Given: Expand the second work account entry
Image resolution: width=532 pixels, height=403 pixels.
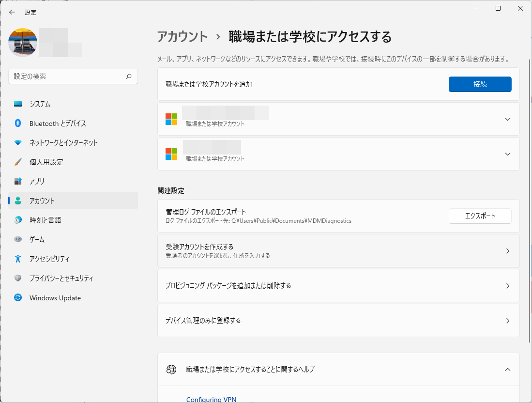Looking at the screenshot, I should click(x=508, y=154).
